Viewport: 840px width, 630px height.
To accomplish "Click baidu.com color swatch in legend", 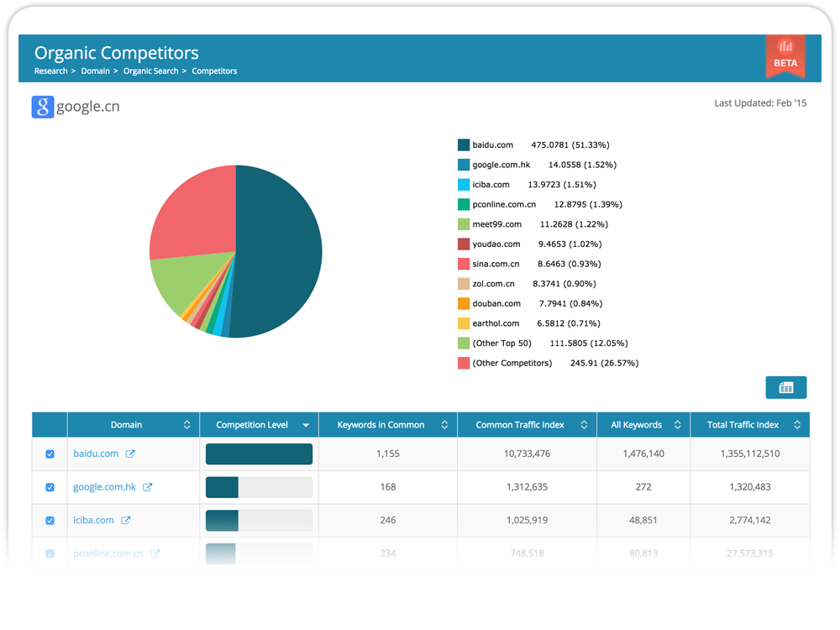I will click(x=464, y=145).
